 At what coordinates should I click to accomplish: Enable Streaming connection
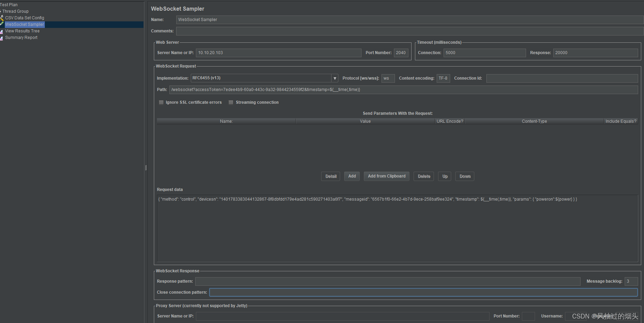[231, 102]
